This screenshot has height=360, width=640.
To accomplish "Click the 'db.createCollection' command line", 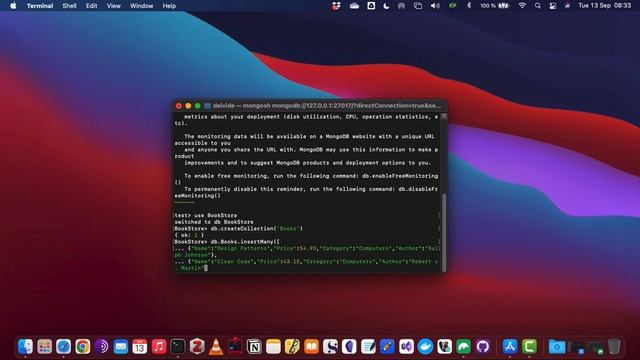I will tap(239, 229).
